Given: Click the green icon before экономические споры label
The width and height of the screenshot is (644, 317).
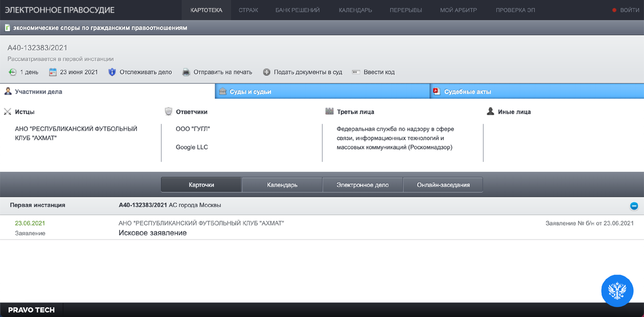Looking at the screenshot, I should 6,27.
